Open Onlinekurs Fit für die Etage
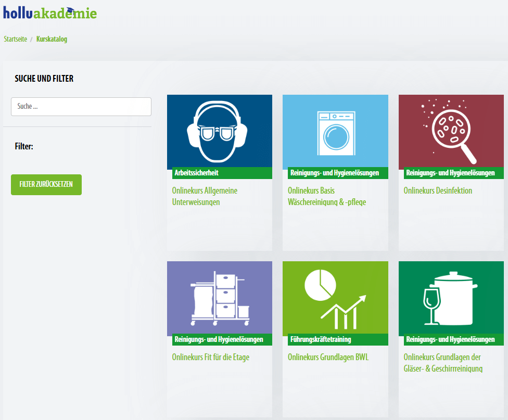The image size is (508, 420). pos(211,358)
